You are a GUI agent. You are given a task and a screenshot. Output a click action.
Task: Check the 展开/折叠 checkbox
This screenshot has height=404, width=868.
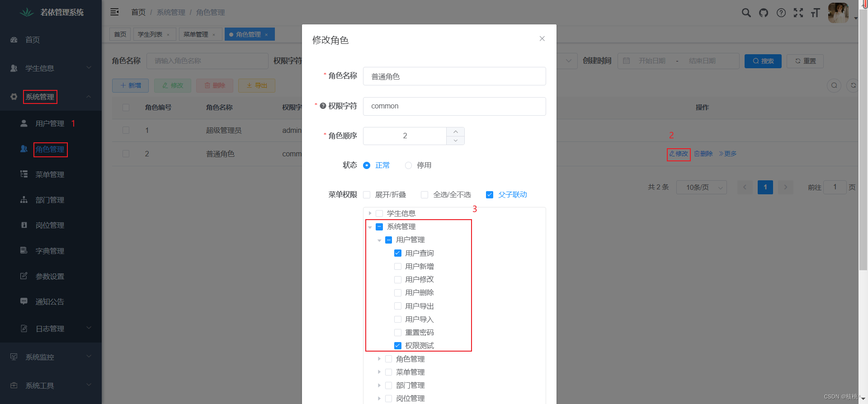(367, 195)
